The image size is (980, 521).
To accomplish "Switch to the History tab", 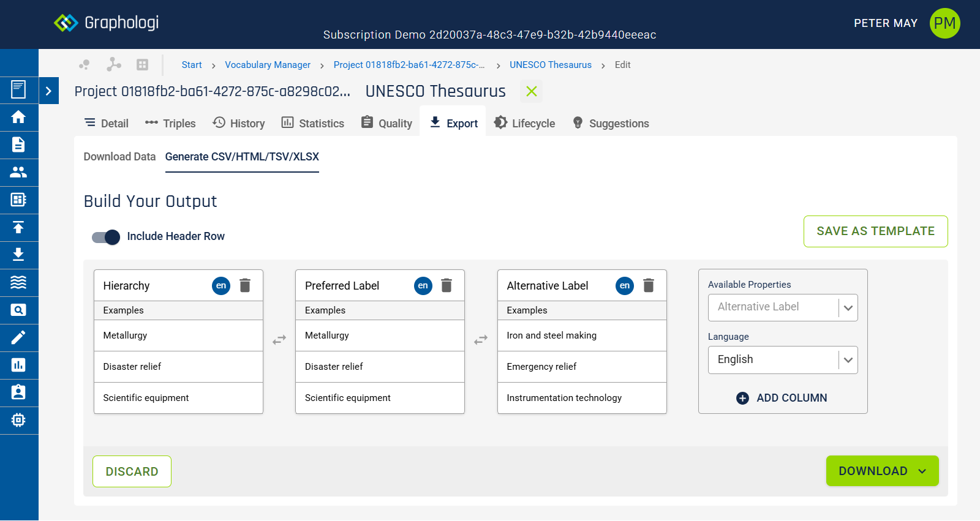I will pyautogui.click(x=239, y=123).
